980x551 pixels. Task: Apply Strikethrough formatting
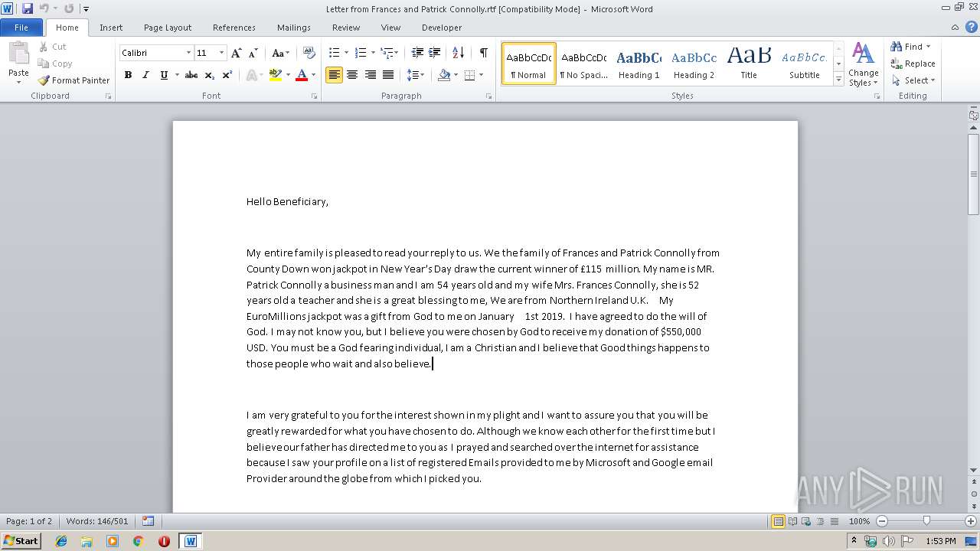coord(191,75)
